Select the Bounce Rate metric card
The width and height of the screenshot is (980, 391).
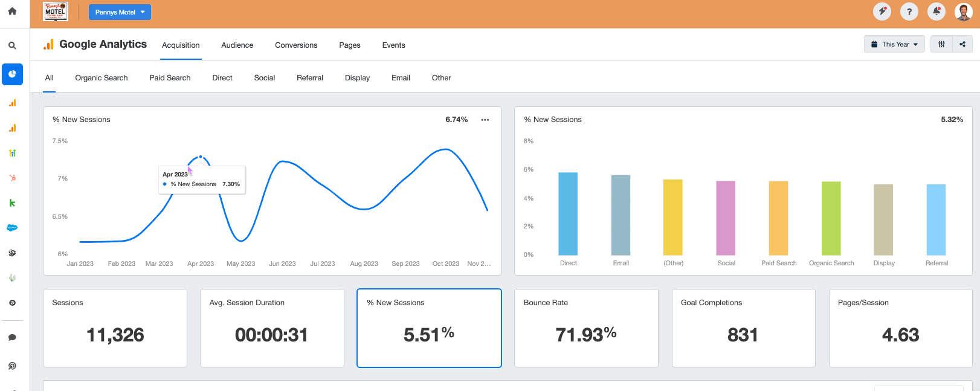[586, 328]
